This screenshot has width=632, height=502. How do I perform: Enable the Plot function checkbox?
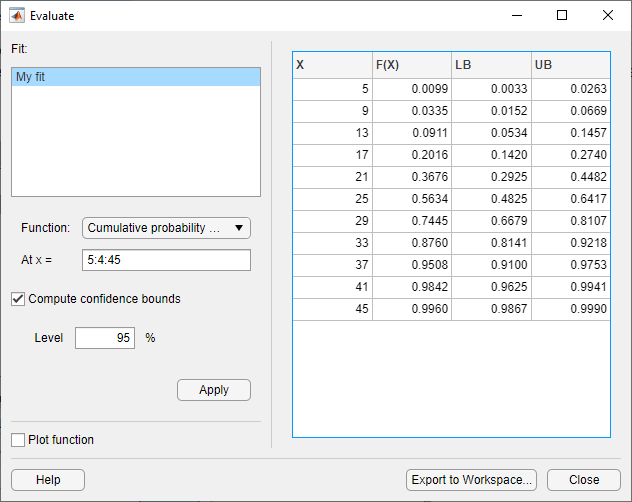[x=18, y=439]
